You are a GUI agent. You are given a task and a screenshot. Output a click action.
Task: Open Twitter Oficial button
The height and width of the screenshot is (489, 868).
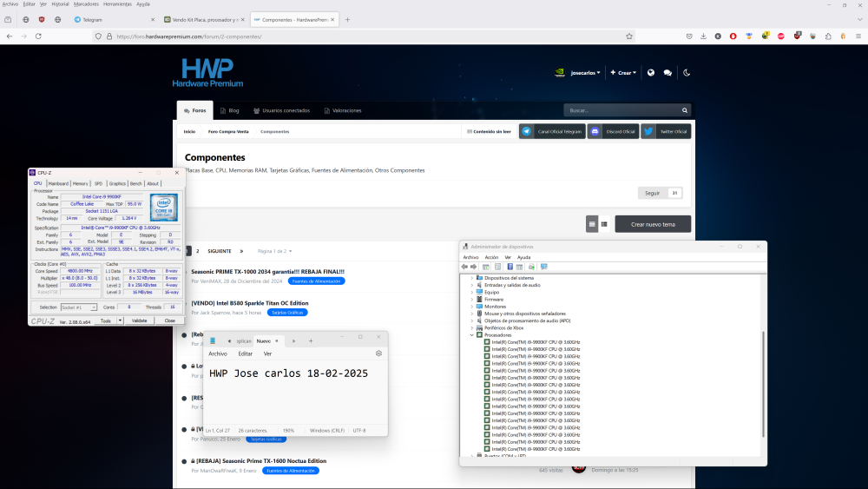(666, 131)
